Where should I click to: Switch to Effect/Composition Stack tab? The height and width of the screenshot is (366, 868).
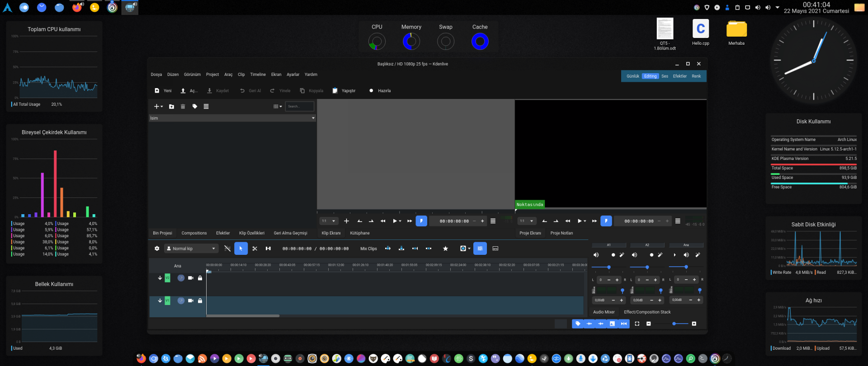click(647, 312)
